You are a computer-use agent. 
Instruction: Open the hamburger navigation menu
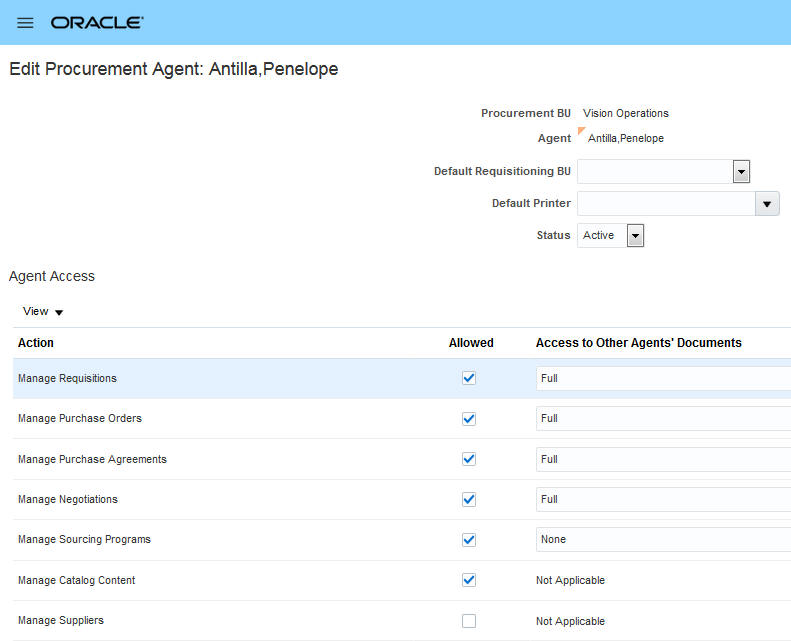click(x=25, y=23)
